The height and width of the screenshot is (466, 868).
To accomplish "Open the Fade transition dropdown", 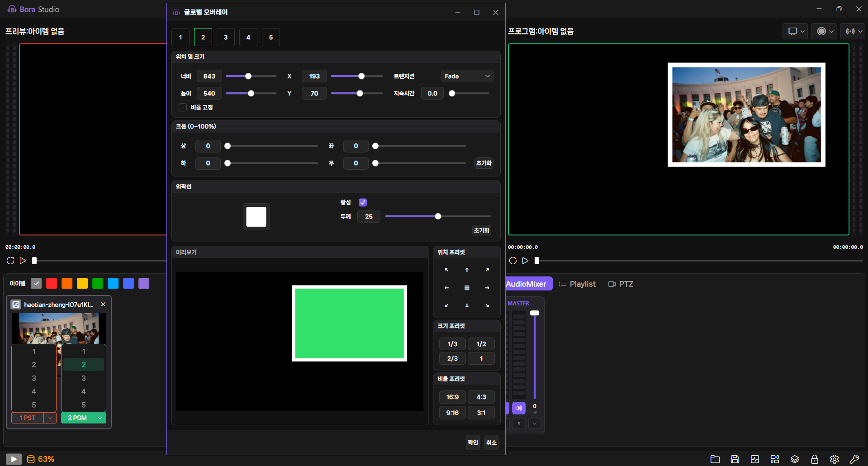I will click(467, 76).
